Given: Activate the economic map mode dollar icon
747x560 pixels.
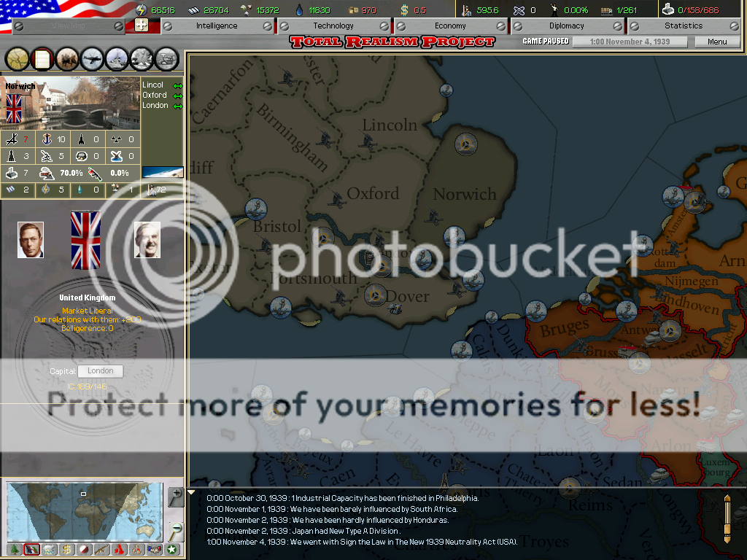Looking at the screenshot, I should coord(67,550).
